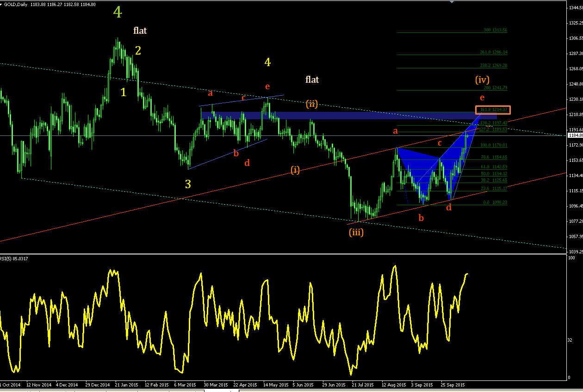Click the 1306.55 price scale value
The height and width of the screenshot is (392, 583).
575,38
